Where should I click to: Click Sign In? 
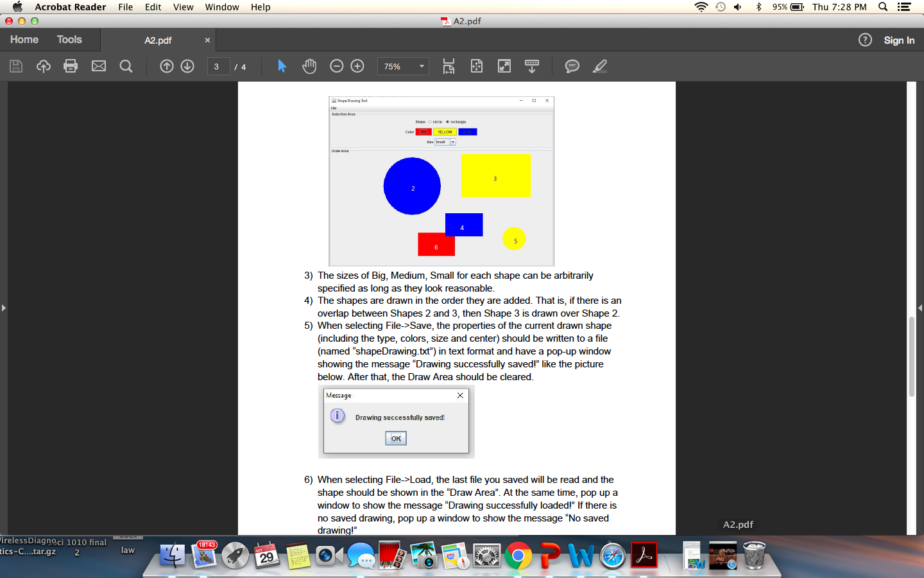point(898,40)
